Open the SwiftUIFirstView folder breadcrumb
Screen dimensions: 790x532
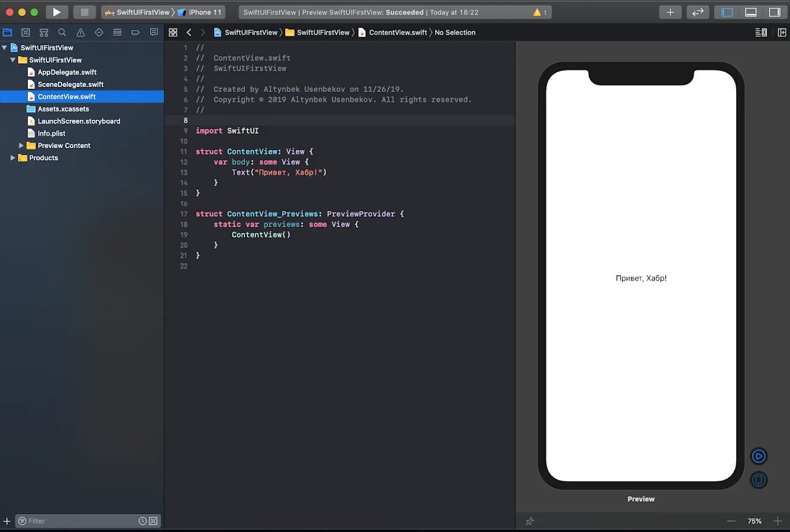[317, 32]
